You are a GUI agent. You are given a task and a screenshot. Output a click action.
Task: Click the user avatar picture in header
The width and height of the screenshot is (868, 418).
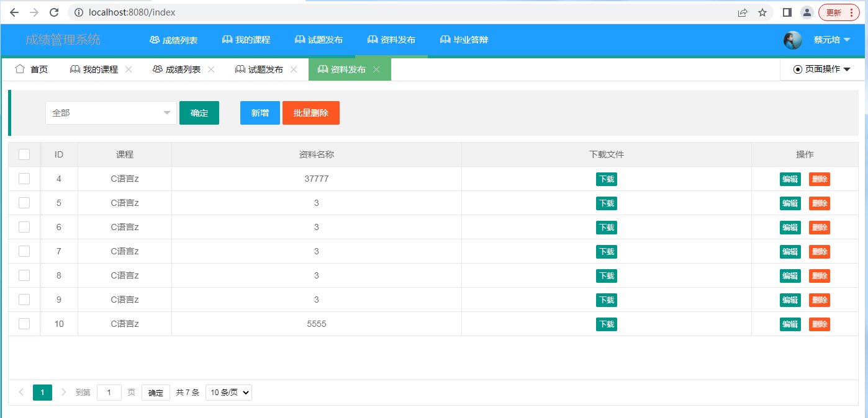pyautogui.click(x=792, y=40)
